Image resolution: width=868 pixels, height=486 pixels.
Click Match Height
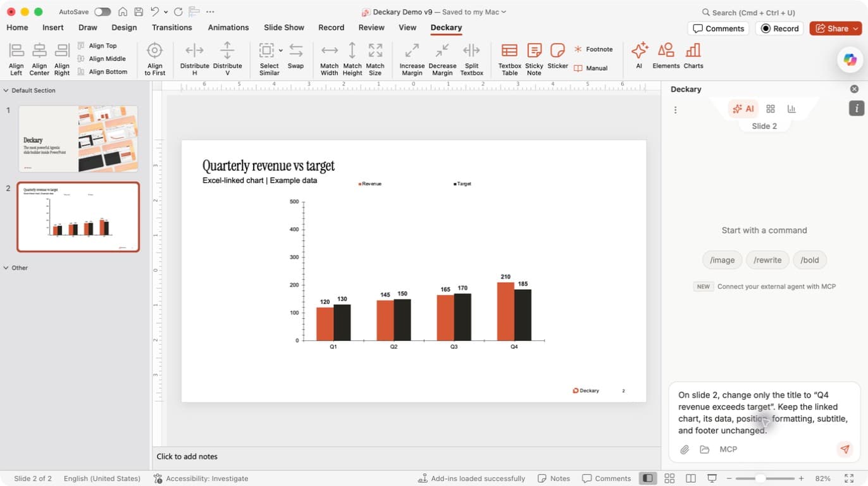click(x=352, y=59)
